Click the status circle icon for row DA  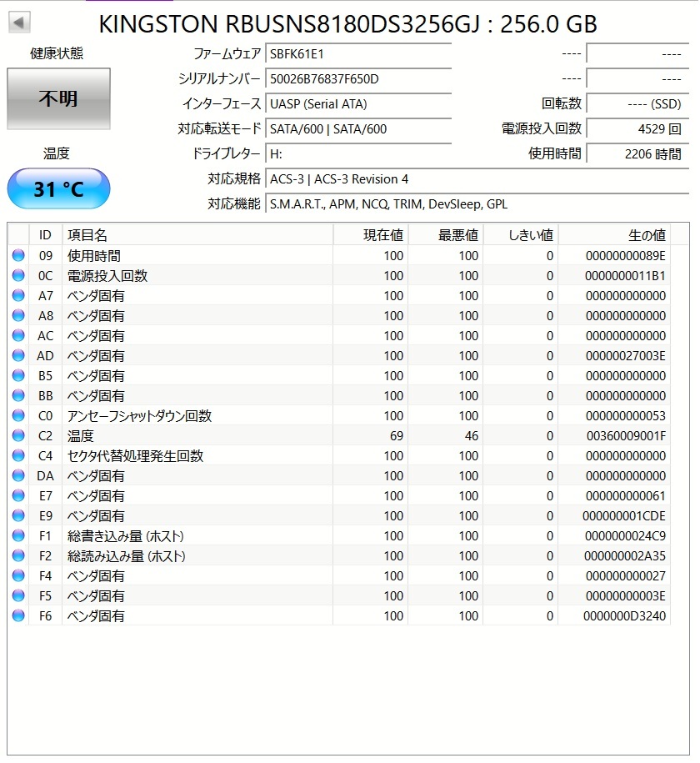(x=18, y=475)
